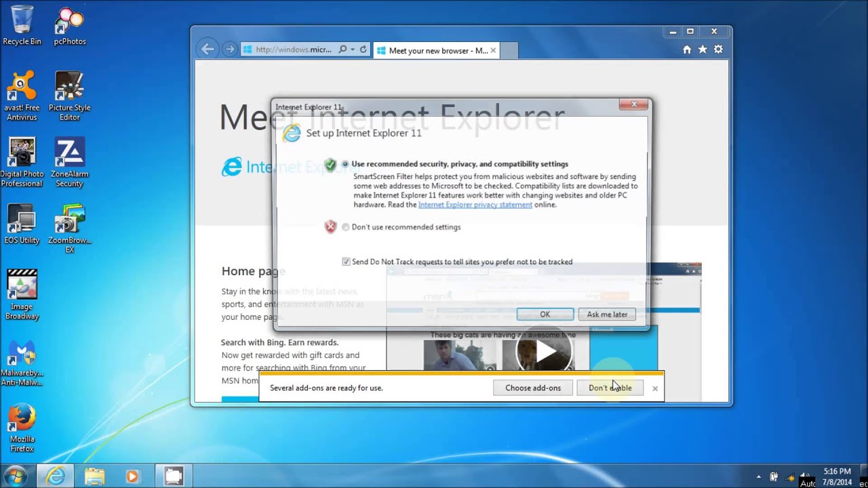Open the Tools gear icon in IE
868x488 pixels.
(x=718, y=49)
